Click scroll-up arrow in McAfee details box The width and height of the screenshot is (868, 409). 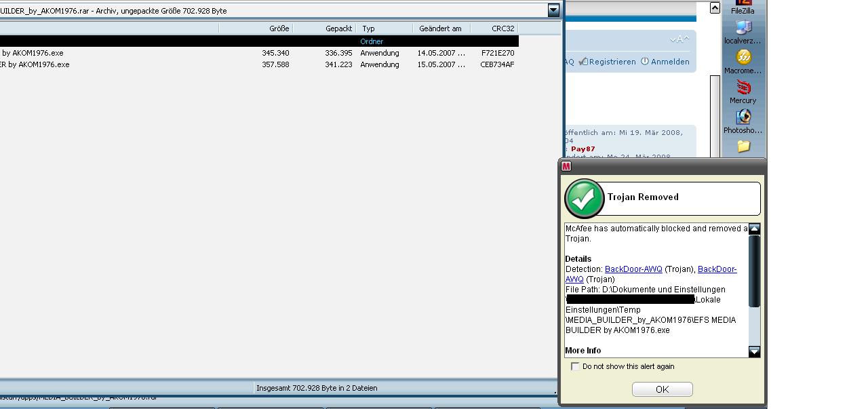754,229
